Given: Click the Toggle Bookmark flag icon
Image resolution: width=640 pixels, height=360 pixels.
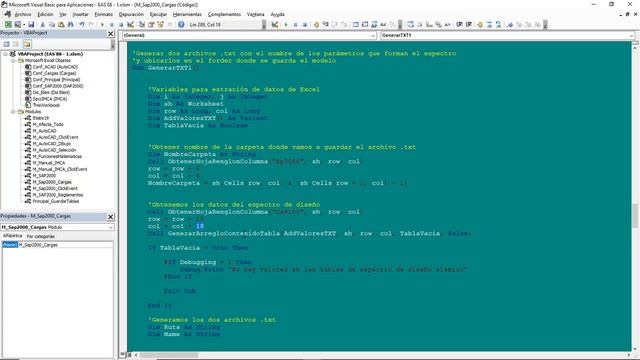Looking at the screenshot, I should pos(510,24).
